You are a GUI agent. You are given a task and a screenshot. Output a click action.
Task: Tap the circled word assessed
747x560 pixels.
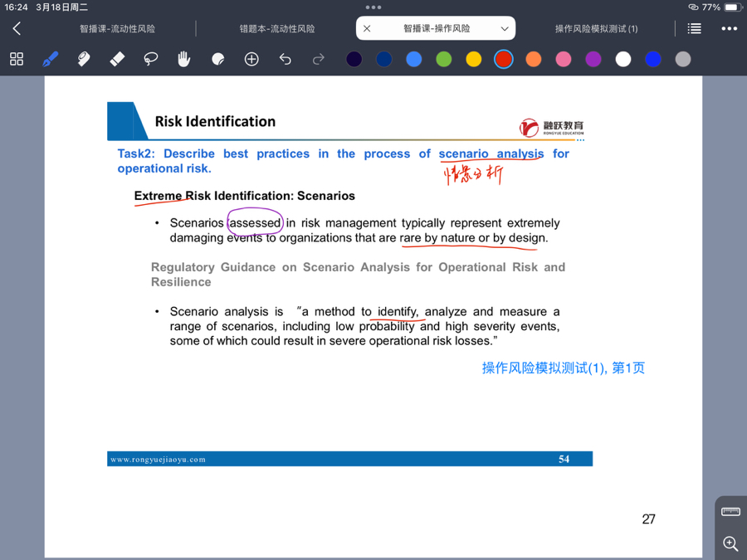coord(256,223)
